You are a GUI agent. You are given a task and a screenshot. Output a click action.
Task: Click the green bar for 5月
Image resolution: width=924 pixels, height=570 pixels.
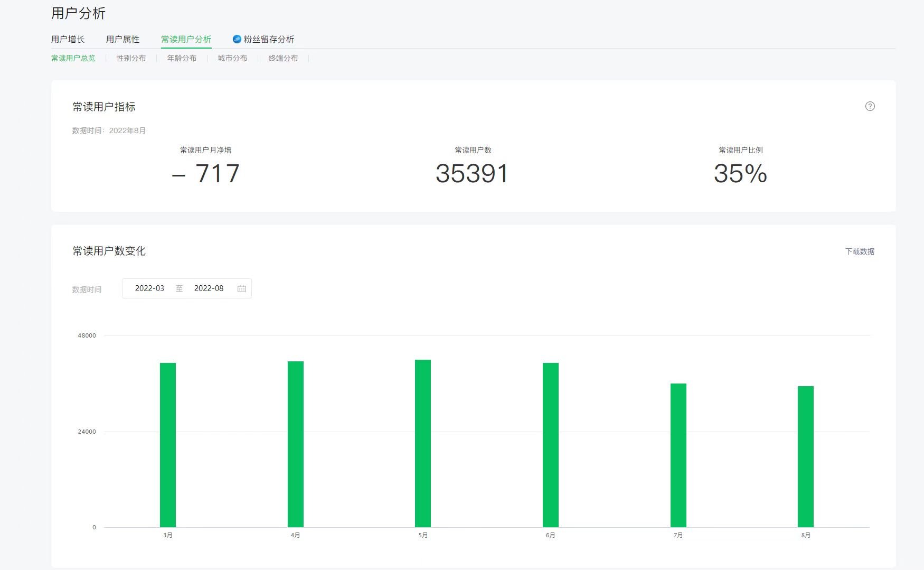click(x=423, y=443)
